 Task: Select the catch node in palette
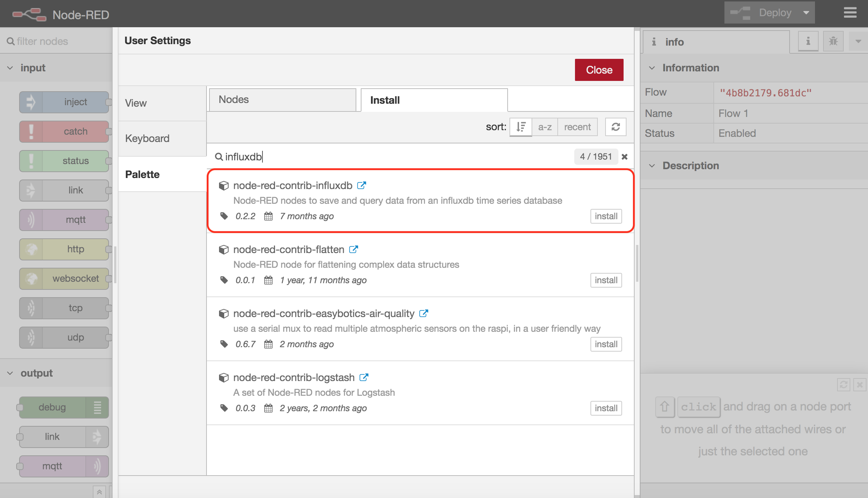pos(64,132)
